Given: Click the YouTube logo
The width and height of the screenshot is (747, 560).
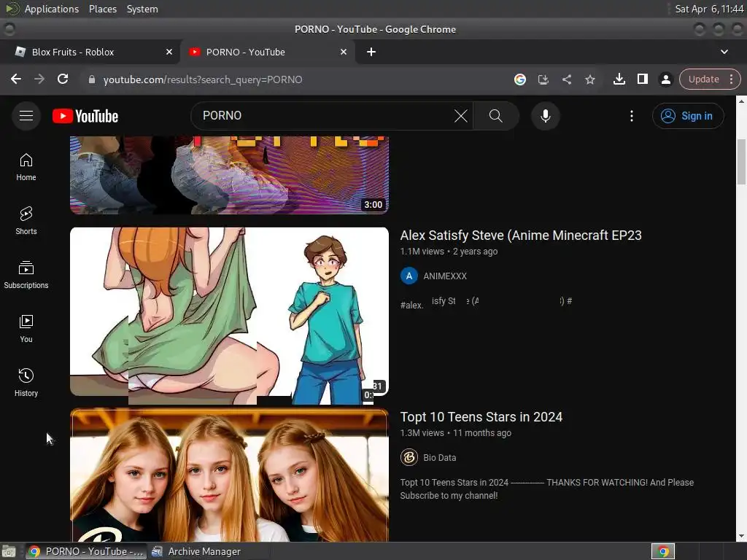Looking at the screenshot, I should coord(85,116).
